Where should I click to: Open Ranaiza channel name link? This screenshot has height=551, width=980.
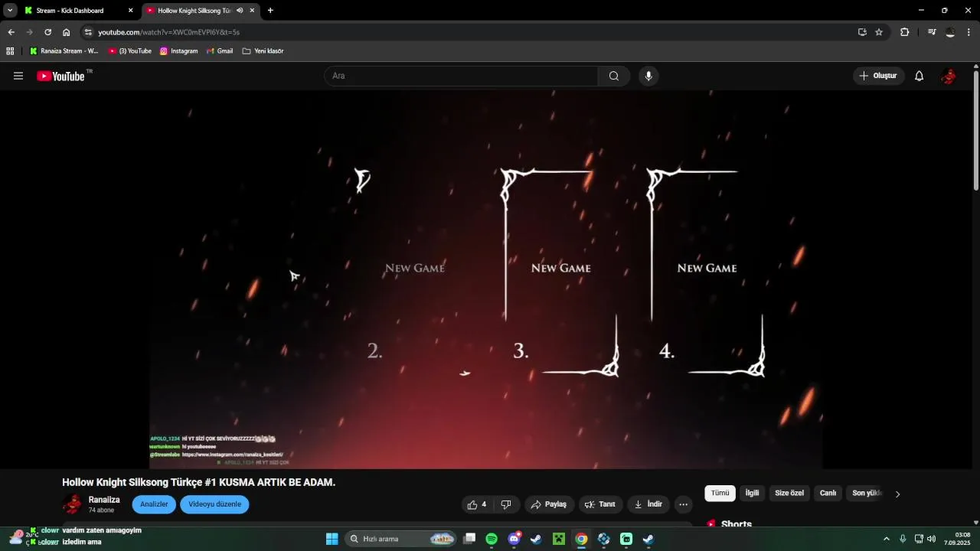coord(104,500)
